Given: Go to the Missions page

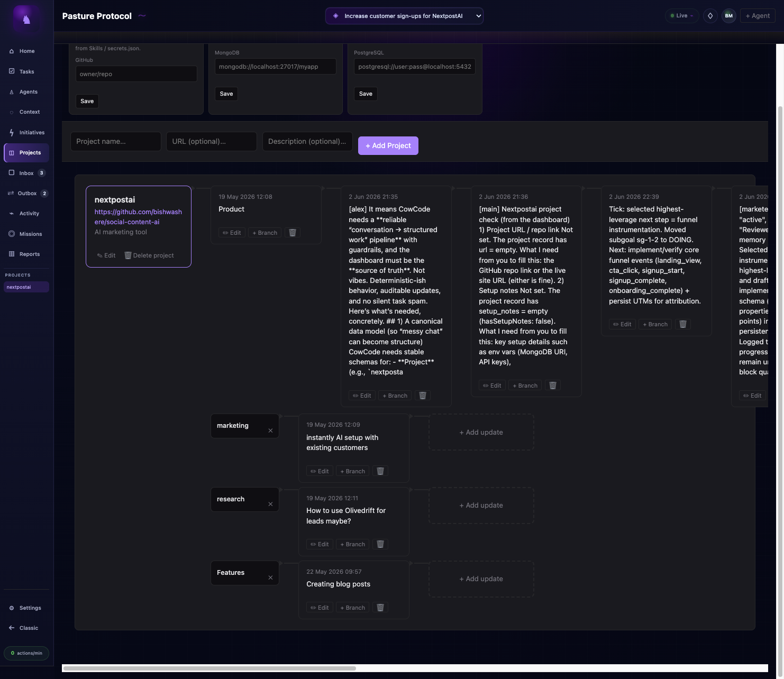Looking at the screenshot, I should click(x=26, y=234).
